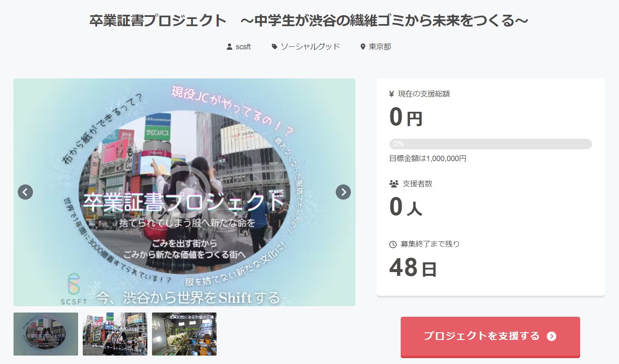Viewport: 619px width, 364px height.
Task: Advance carousel with right arrow
Action: point(343,192)
